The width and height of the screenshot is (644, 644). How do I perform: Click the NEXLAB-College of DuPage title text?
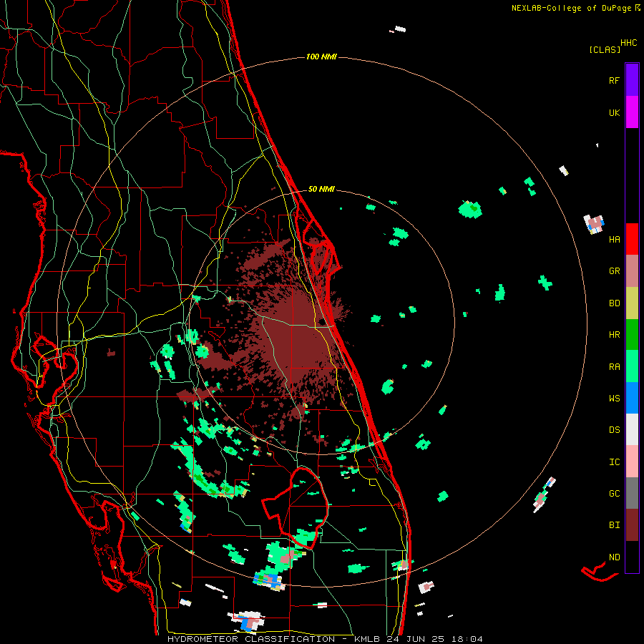pos(572,8)
